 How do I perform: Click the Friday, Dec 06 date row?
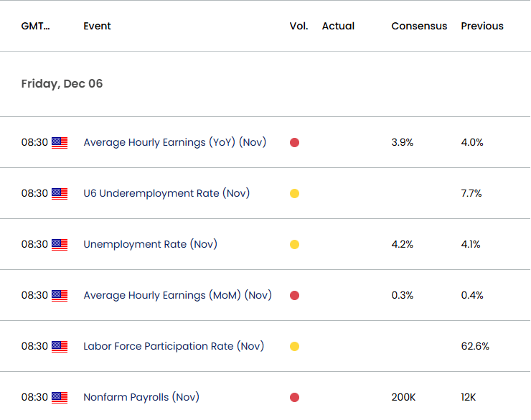click(x=62, y=84)
